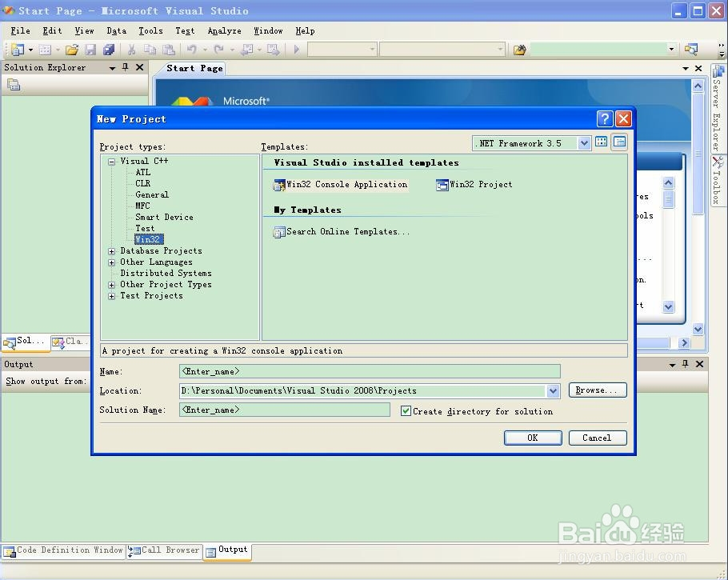Click the Navigate Backward toolbar icon
Viewport: 728px width, 580px height.
click(247, 50)
